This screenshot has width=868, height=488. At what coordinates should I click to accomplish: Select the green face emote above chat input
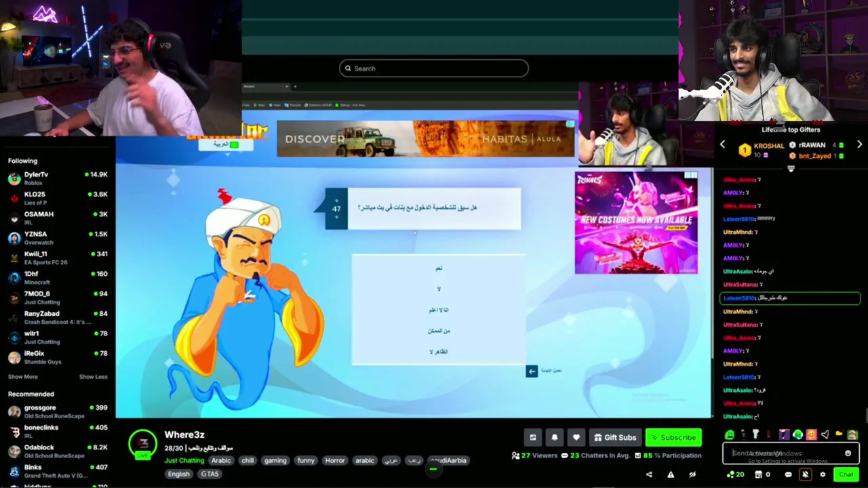pyautogui.click(x=730, y=434)
